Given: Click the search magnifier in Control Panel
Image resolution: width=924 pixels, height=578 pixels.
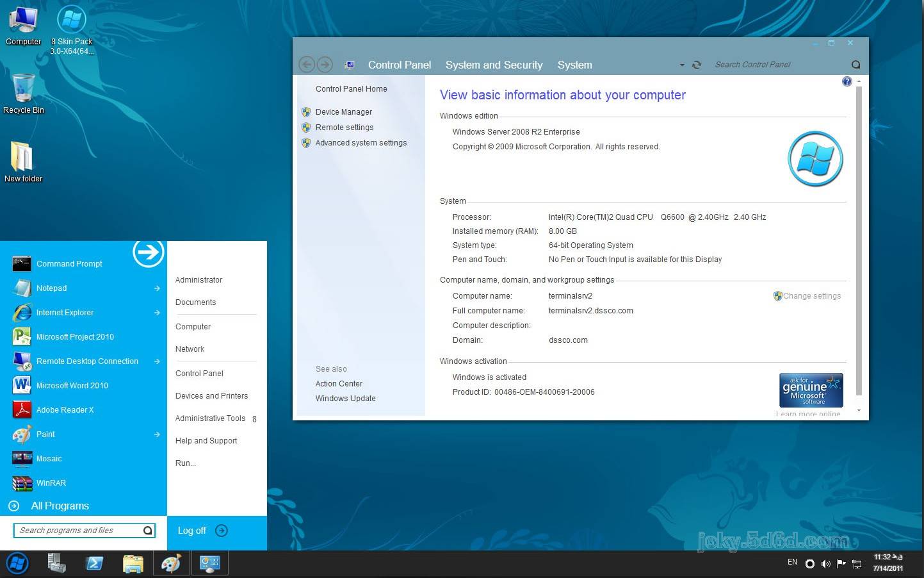Looking at the screenshot, I should [855, 65].
